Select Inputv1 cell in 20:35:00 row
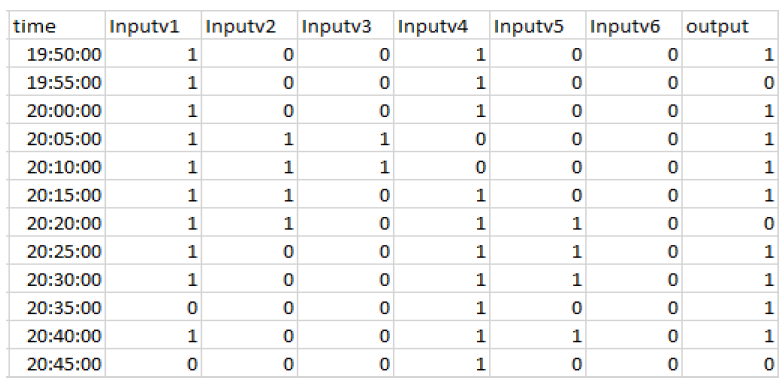Screen dimensions: 784x390 coord(153,307)
